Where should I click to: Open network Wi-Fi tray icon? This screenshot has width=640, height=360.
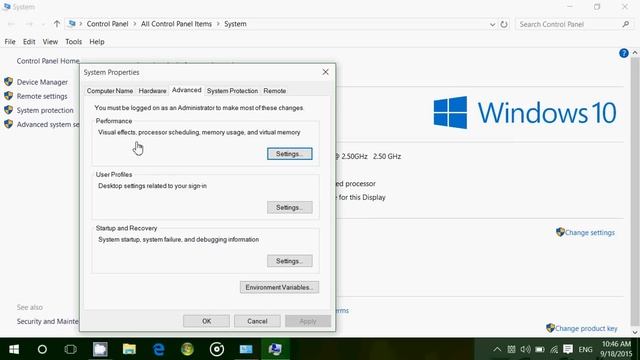coord(554,349)
